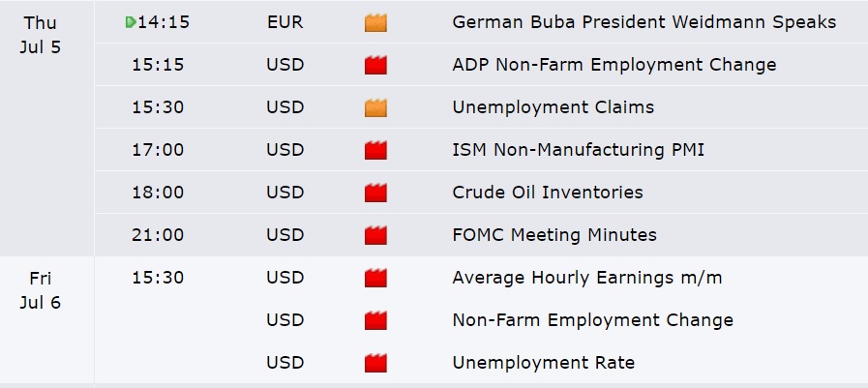Viewport: 868px width, 388px height.
Task: Open ADP Non-Farm Employment Change event
Action: point(614,65)
